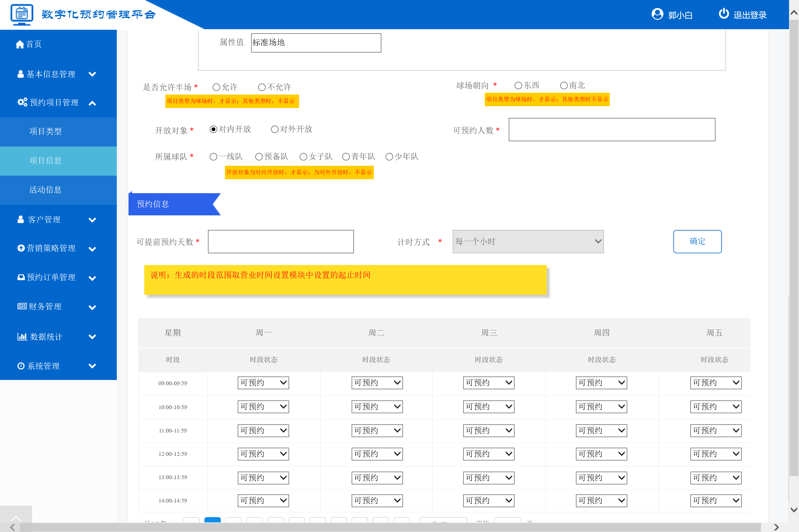
Task: Select 女子队 team option
Action: point(303,157)
